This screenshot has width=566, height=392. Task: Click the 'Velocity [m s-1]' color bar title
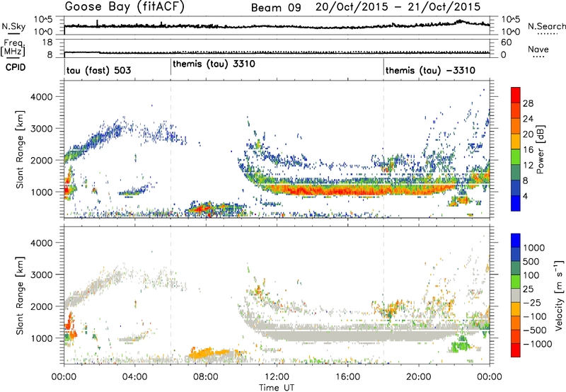(x=559, y=295)
